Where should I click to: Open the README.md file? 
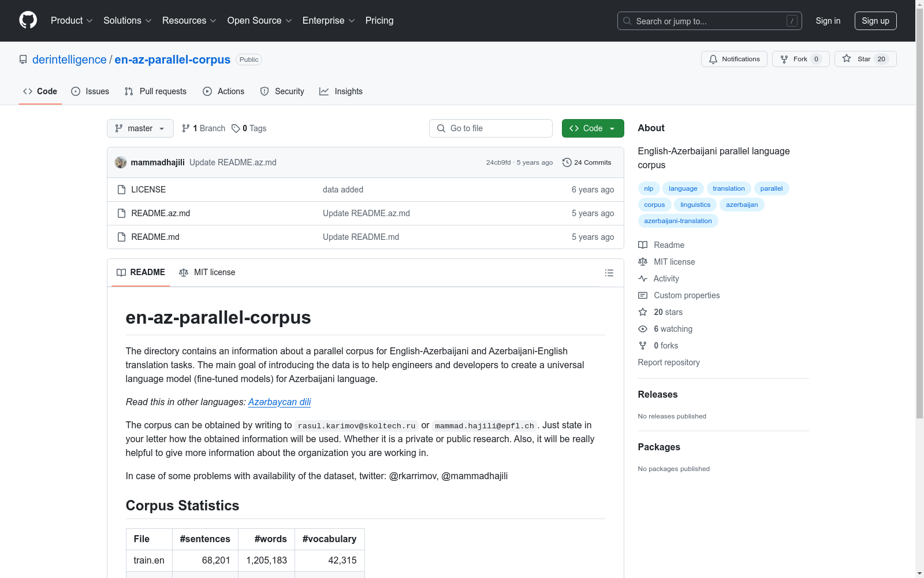(155, 237)
